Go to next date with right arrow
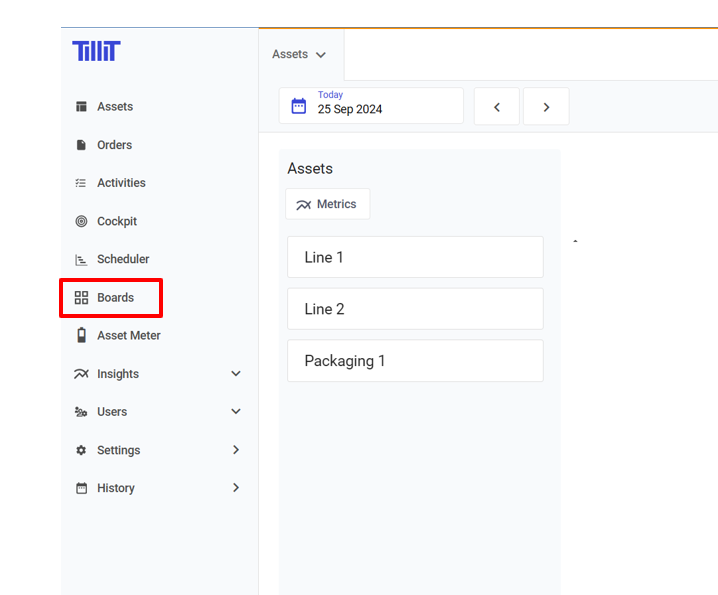Screen dimensions: 718x595 click(x=546, y=107)
